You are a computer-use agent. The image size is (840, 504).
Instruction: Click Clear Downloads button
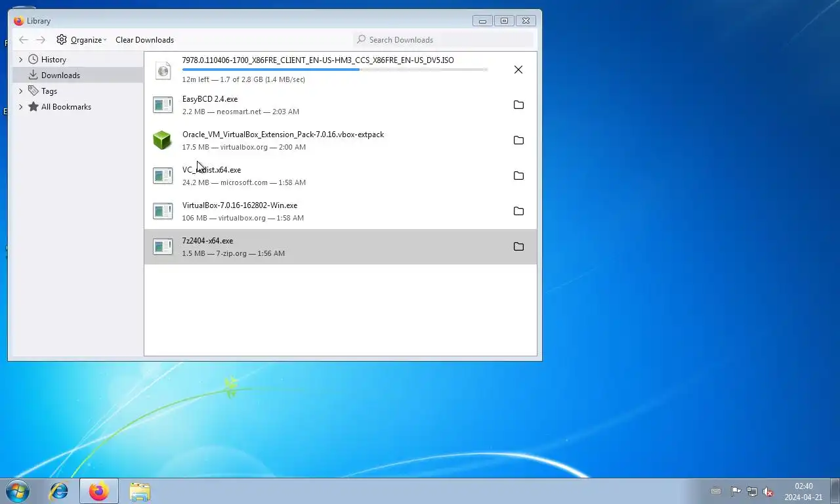[144, 40]
